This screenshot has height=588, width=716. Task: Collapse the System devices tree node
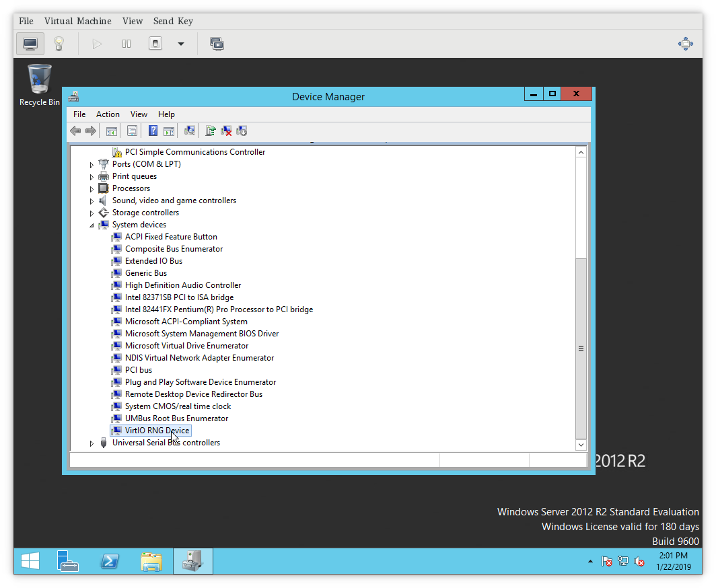(92, 225)
